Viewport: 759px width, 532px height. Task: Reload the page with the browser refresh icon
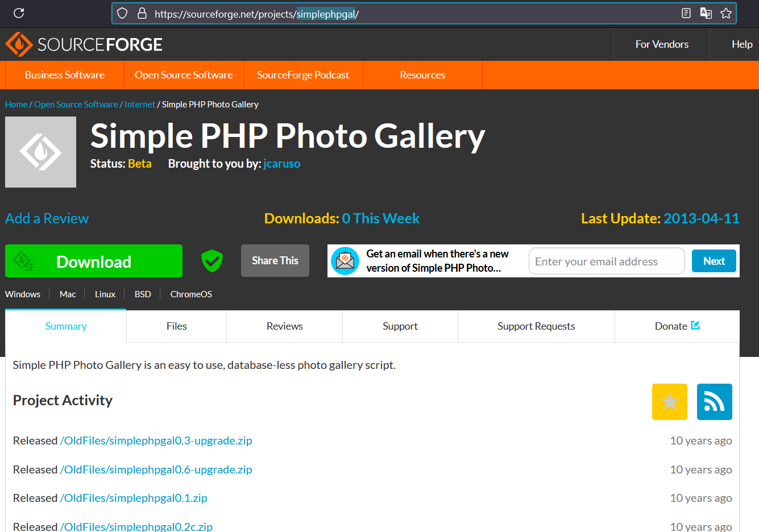pos(19,13)
